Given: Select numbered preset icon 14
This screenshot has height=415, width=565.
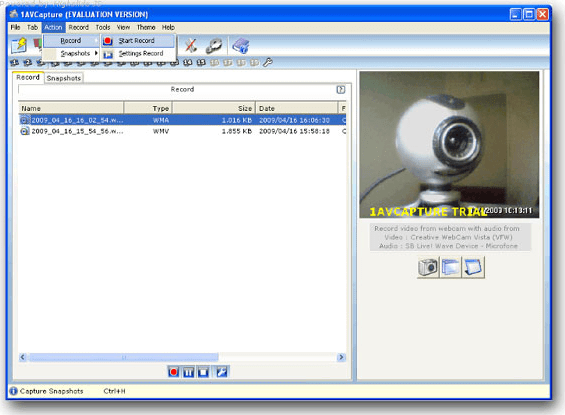Looking at the screenshot, I should click(188, 63).
